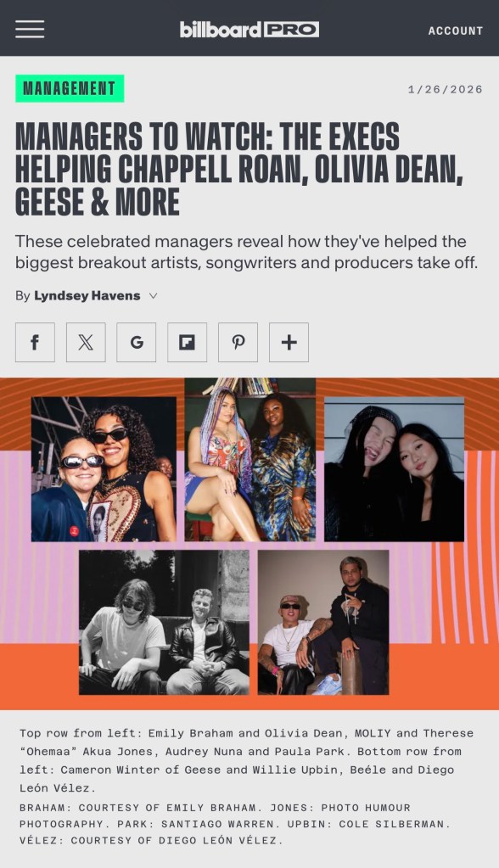
Task: Open more sharing options plus icon
Action: point(289,342)
